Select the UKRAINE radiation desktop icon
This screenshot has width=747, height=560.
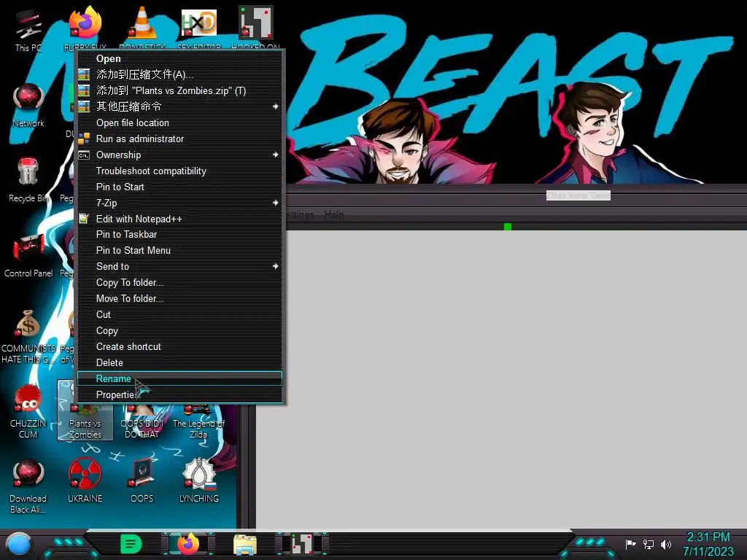(85, 480)
